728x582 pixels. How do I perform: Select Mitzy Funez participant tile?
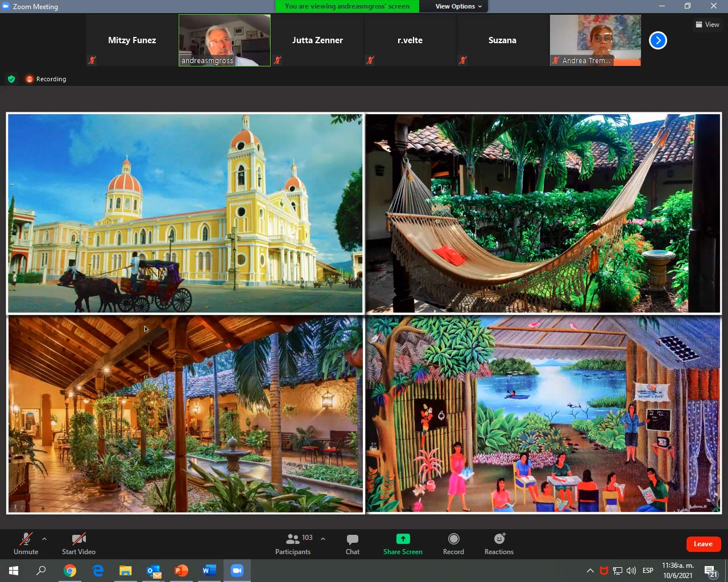132,40
